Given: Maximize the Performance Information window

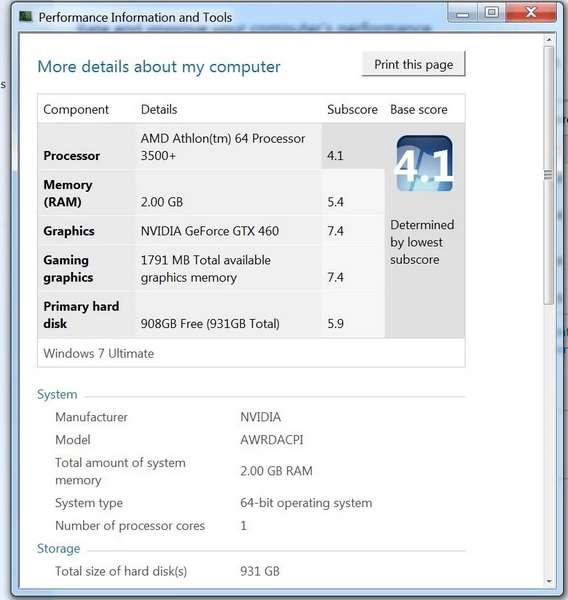Looking at the screenshot, I should [x=491, y=13].
